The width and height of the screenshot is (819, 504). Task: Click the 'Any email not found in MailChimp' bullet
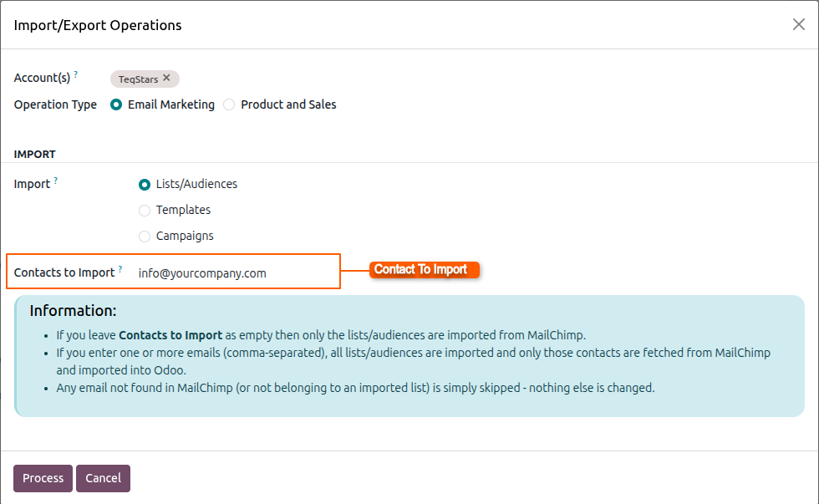355,388
